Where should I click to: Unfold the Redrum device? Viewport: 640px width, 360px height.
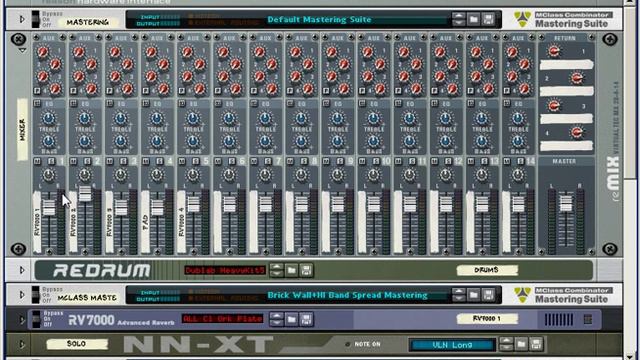(22, 270)
